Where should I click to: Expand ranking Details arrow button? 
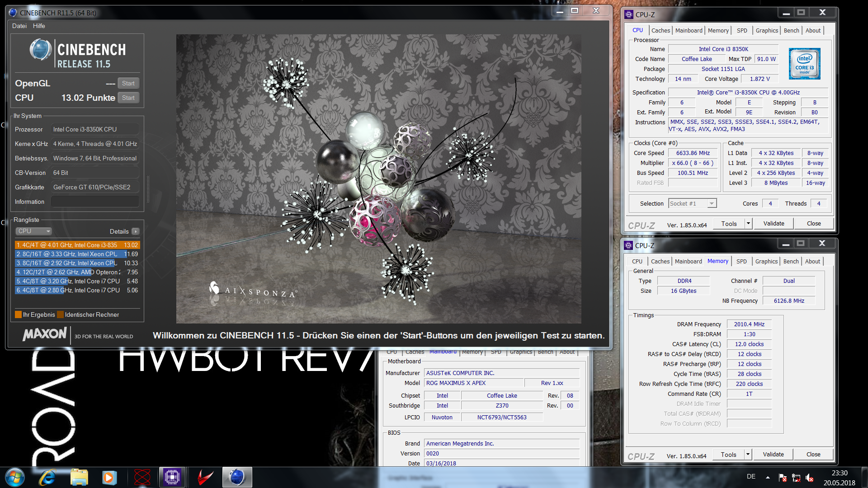point(135,231)
